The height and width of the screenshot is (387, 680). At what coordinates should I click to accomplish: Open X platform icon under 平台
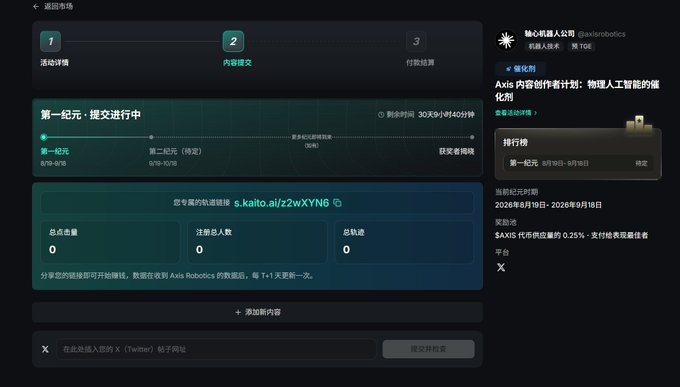point(501,267)
